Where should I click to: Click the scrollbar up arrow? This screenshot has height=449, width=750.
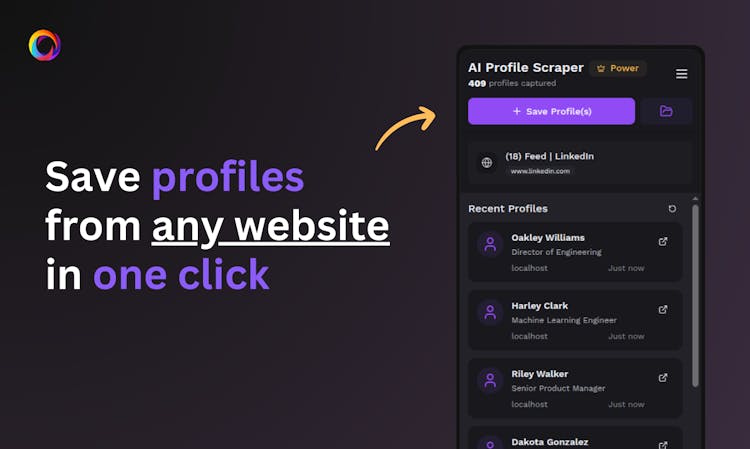point(695,198)
